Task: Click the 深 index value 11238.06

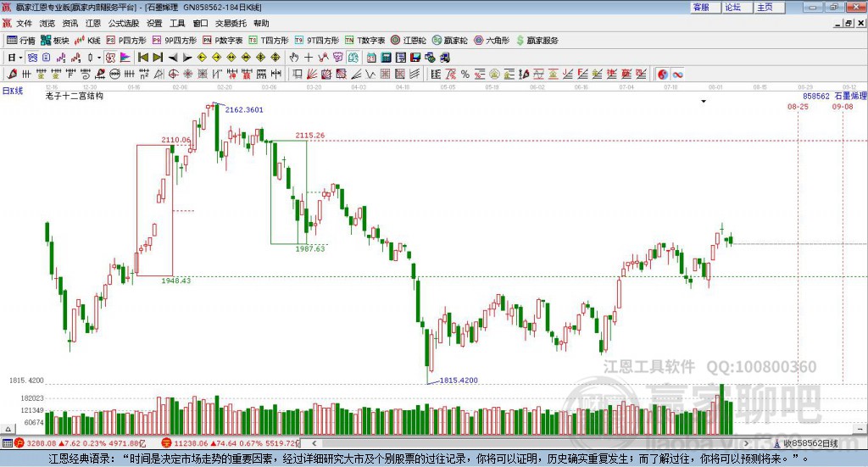Action: coord(191,443)
